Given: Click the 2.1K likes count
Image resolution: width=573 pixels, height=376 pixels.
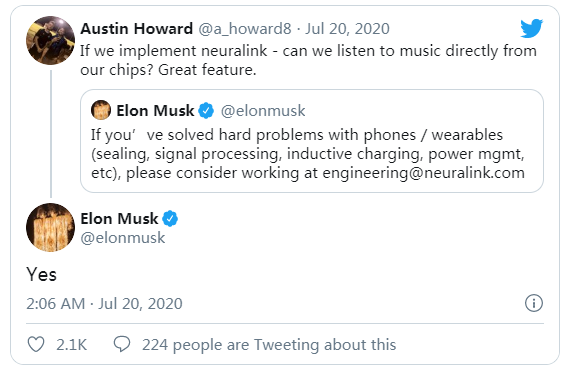Looking at the screenshot, I should tap(72, 345).
